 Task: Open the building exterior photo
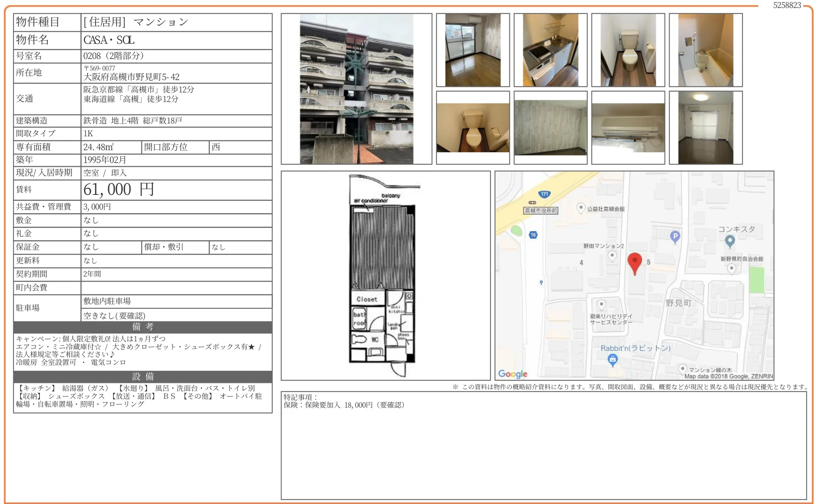pyautogui.click(x=356, y=89)
